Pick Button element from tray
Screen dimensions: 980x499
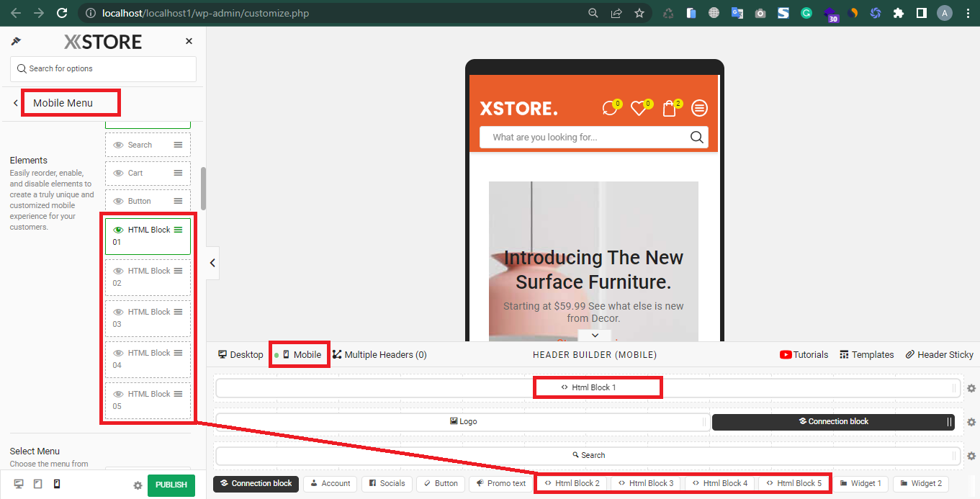pos(441,483)
